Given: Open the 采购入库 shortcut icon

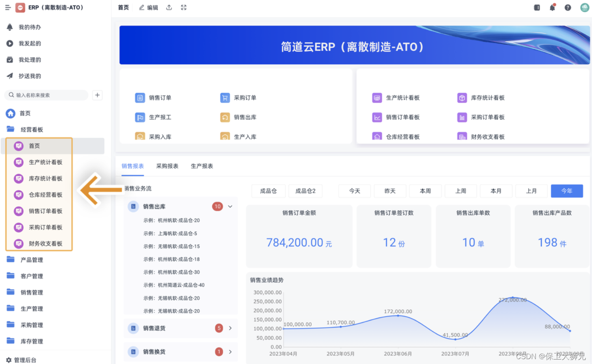Looking at the screenshot, I should 140,136.
